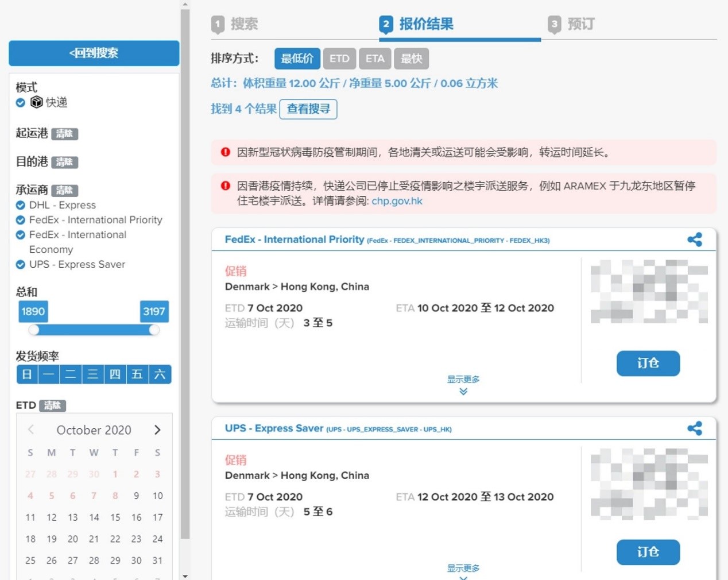Click 找到 4 个结果 text
This screenshot has width=728, height=580.
pyautogui.click(x=243, y=109)
